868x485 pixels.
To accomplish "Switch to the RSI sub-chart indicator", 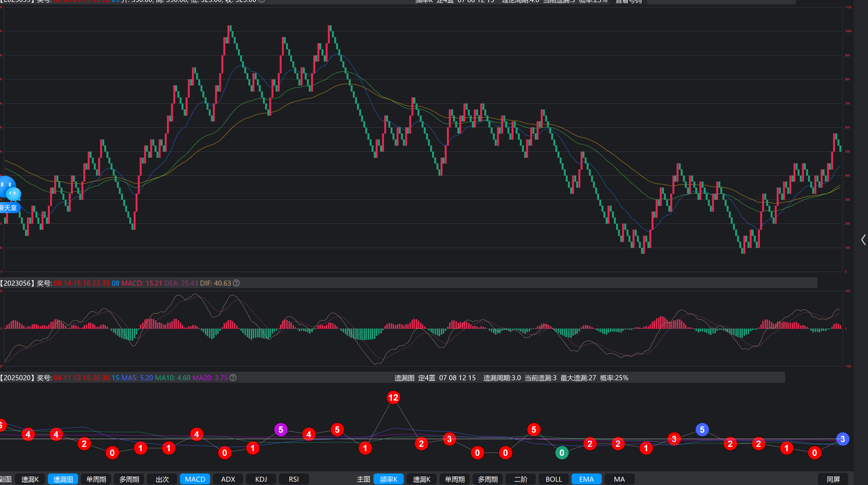I will pyautogui.click(x=293, y=479).
